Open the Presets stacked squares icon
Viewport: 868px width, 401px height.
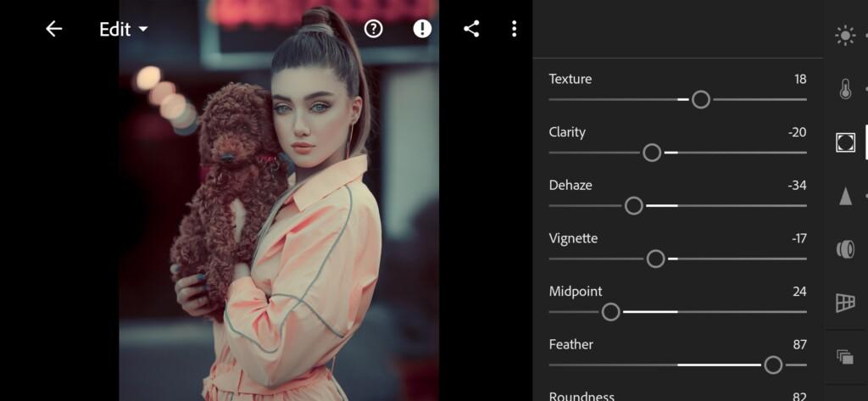pos(845,357)
